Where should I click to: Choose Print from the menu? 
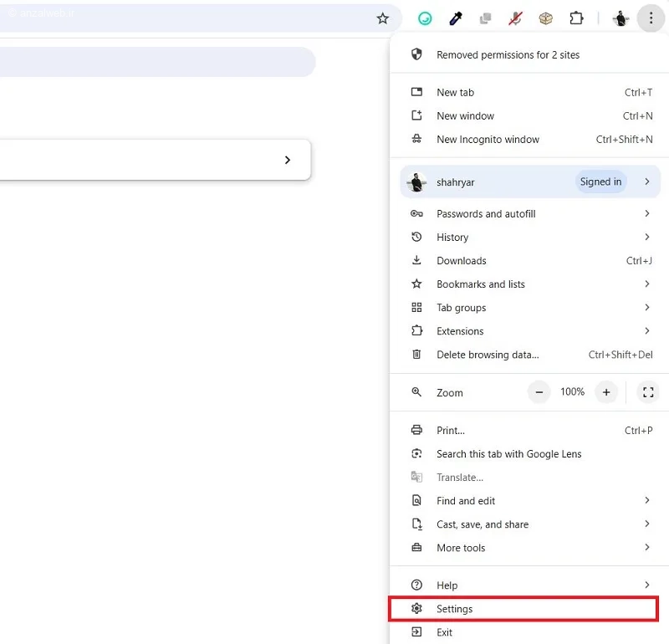click(529, 430)
